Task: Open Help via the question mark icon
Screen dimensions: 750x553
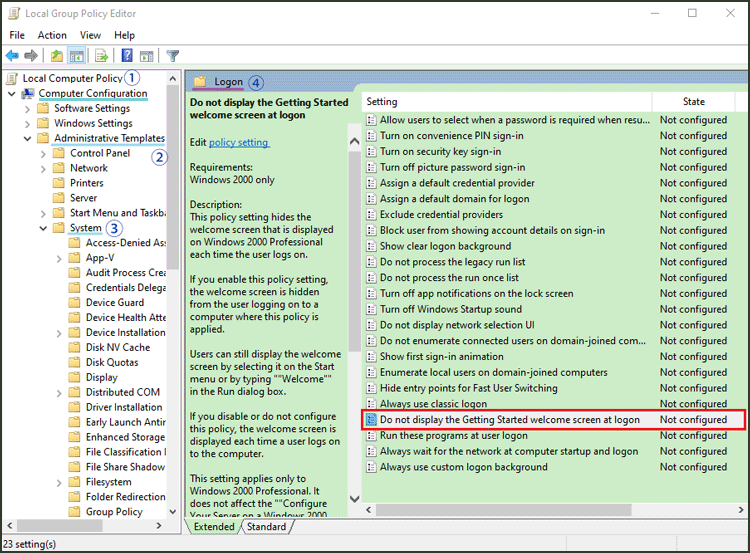Action: tap(127, 55)
